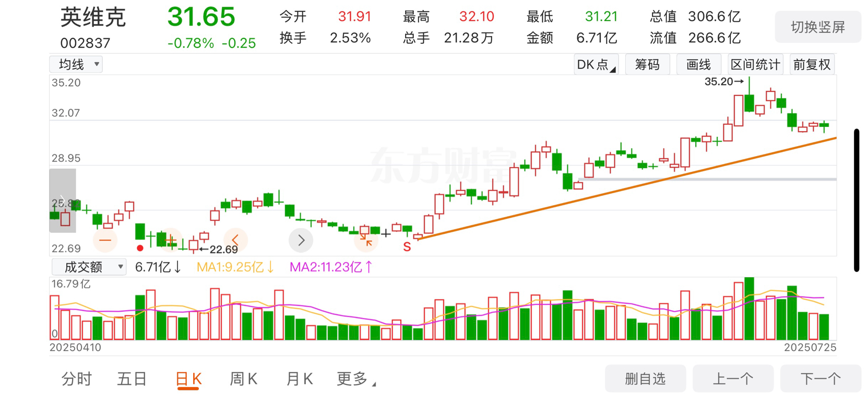Open the DK点 dropdown
868x401 pixels.
pos(596,65)
